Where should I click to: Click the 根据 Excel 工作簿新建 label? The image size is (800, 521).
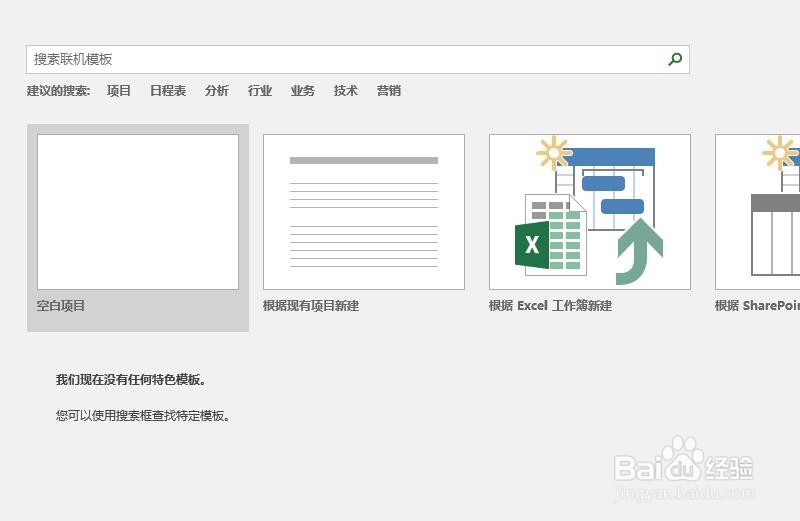[550, 306]
